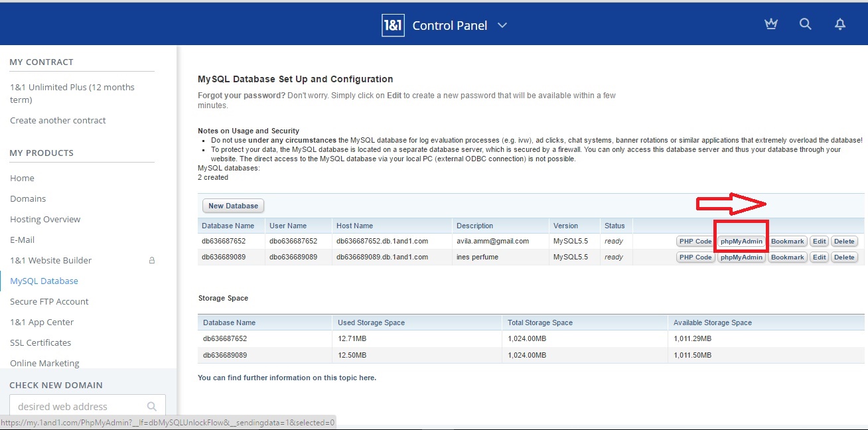868x430 pixels.
Task: Follow the 'further information on this topic here' link
Action: pyautogui.click(x=287, y=378)
